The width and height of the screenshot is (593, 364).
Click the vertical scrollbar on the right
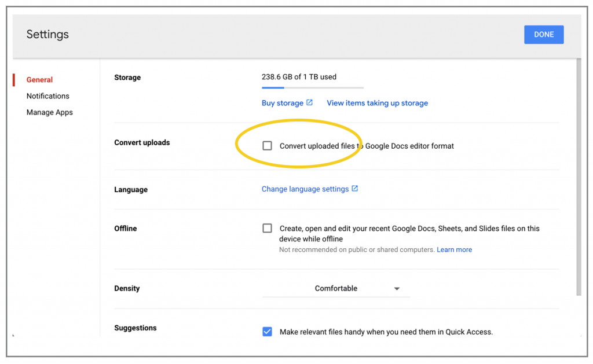(x=578, y=174)
